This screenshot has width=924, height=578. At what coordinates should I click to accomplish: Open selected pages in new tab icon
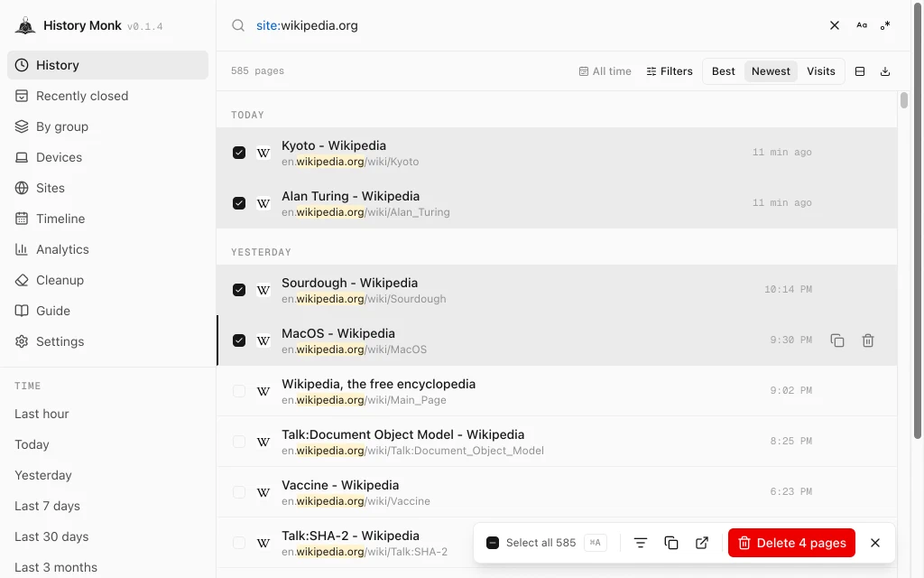pos(702,543)
